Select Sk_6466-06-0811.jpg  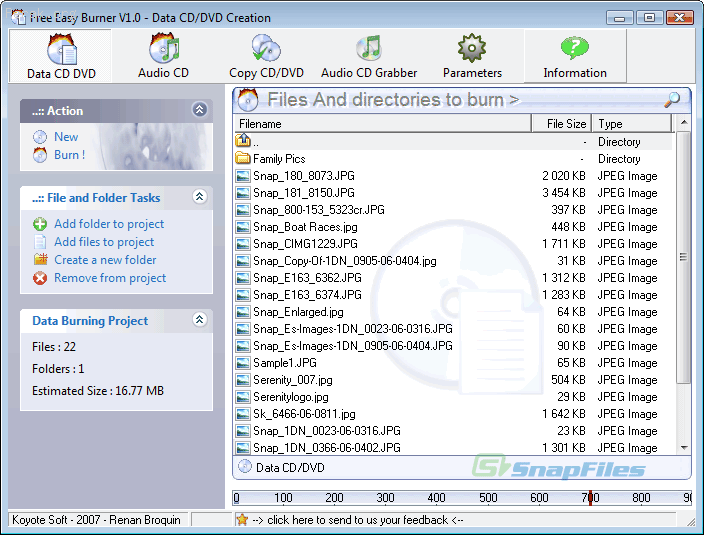304,414
